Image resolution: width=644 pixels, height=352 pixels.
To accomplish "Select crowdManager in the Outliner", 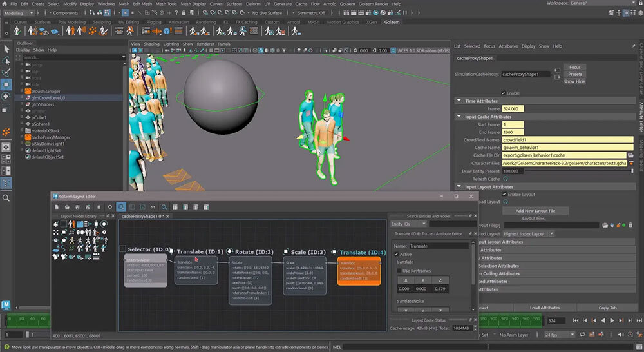I will tap(46, 92).
